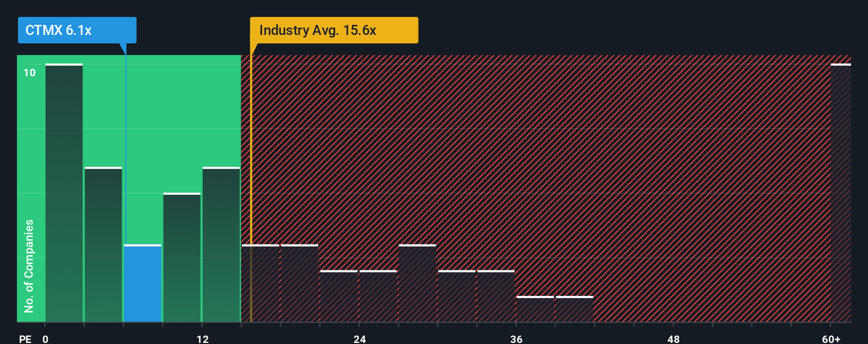Select the blue CTMX histogram bar

click(x=142, y=283)
